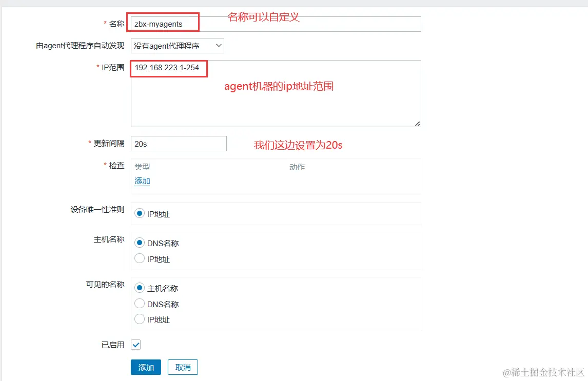
Task: Select IP地址 radio under 可见的名称
Action: coord(140,319)
